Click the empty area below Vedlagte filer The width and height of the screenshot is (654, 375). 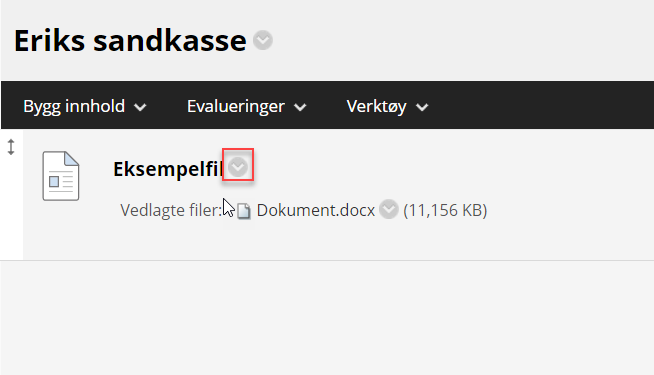coord(334,242)
